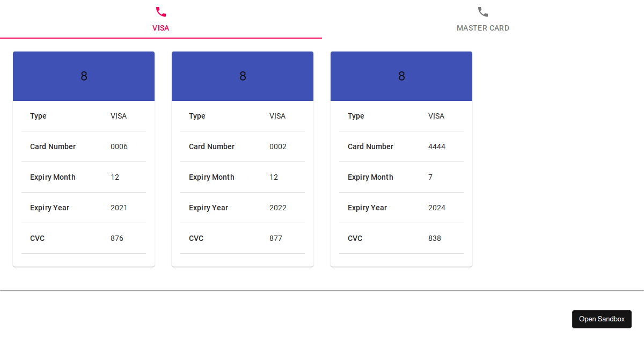
Task: Click the phone icon above VISA
Action: click(x=161, y=12)
